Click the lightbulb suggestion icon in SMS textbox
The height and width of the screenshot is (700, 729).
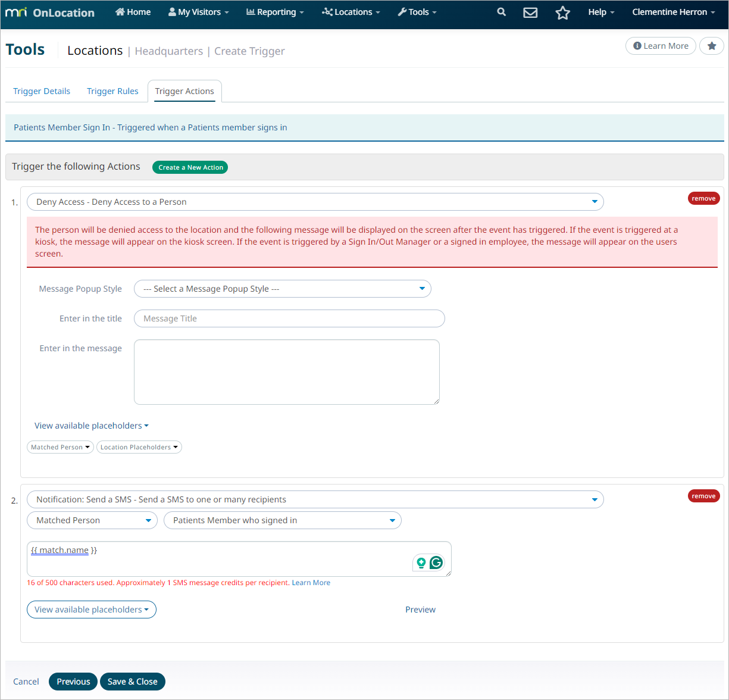pyautogui.click(x=421, y=562)
